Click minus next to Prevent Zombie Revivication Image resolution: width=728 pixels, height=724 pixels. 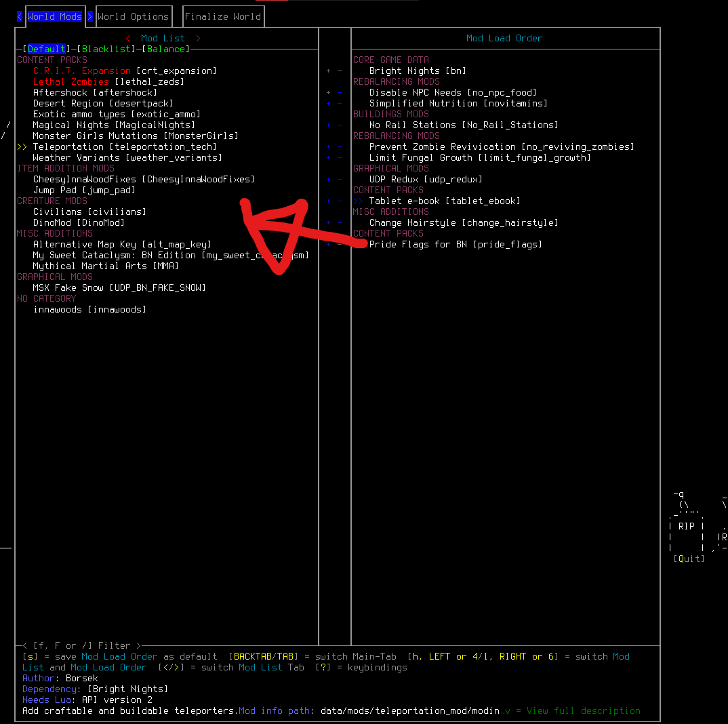[340, 146]
